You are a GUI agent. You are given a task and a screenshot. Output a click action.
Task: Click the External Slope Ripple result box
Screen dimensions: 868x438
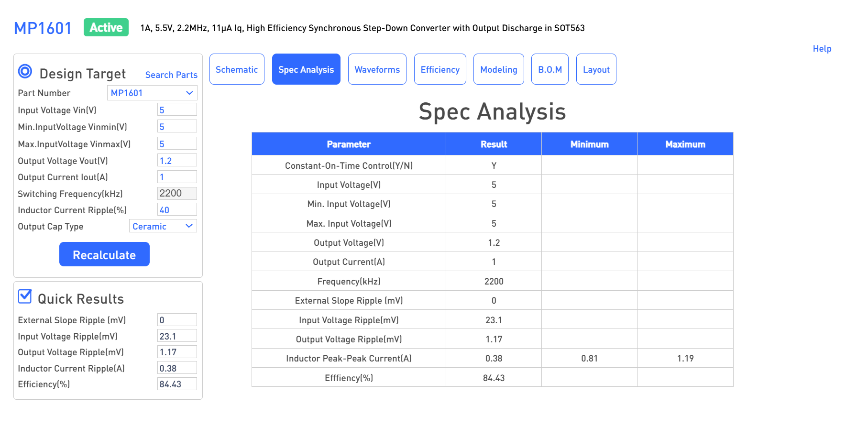(177, 320)
